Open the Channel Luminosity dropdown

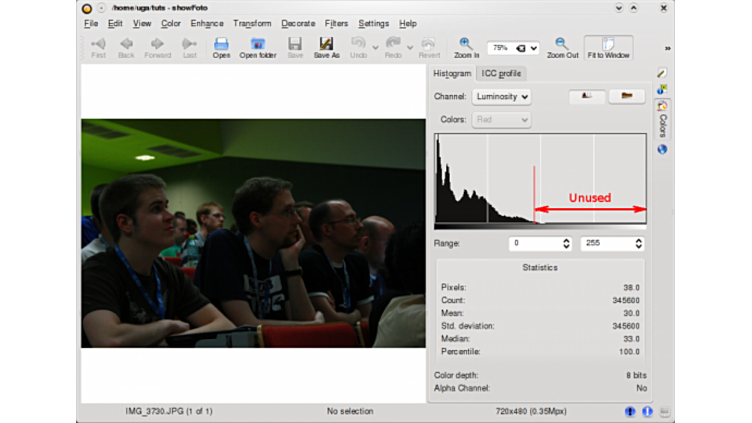coord(500,97)
